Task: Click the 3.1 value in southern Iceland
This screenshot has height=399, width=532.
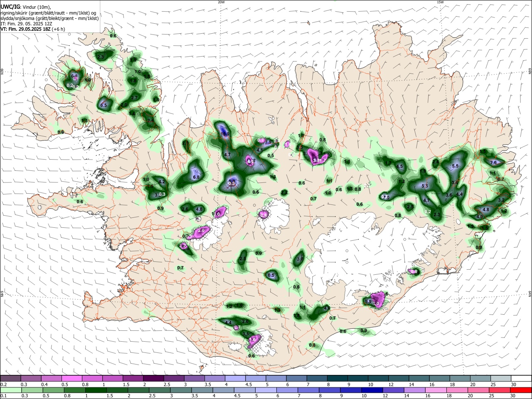Action: click(245, 334)
